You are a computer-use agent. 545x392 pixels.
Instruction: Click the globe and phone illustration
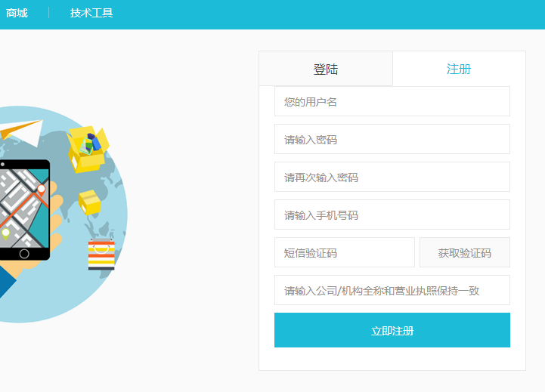(x=63, y=215)
